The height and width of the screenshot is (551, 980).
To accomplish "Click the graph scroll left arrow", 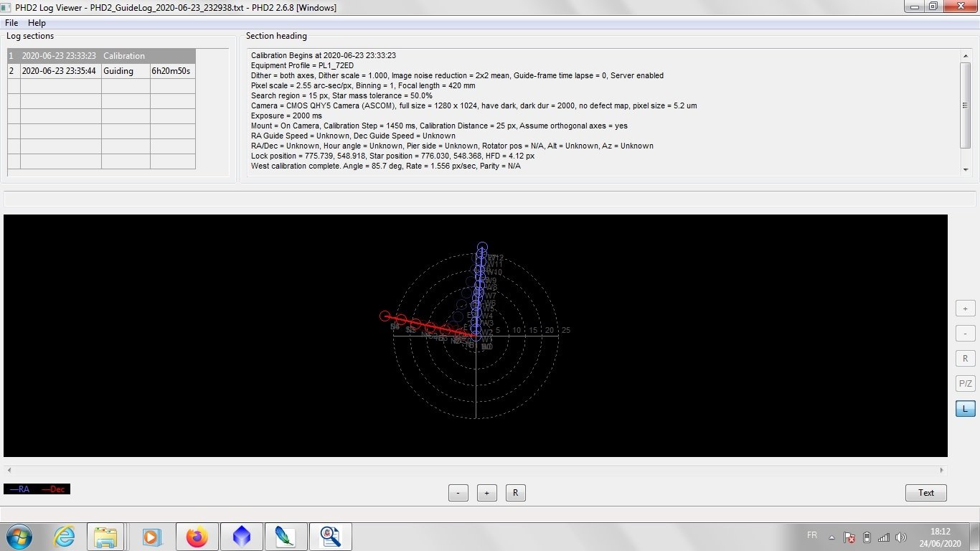I will pos(9,471).
